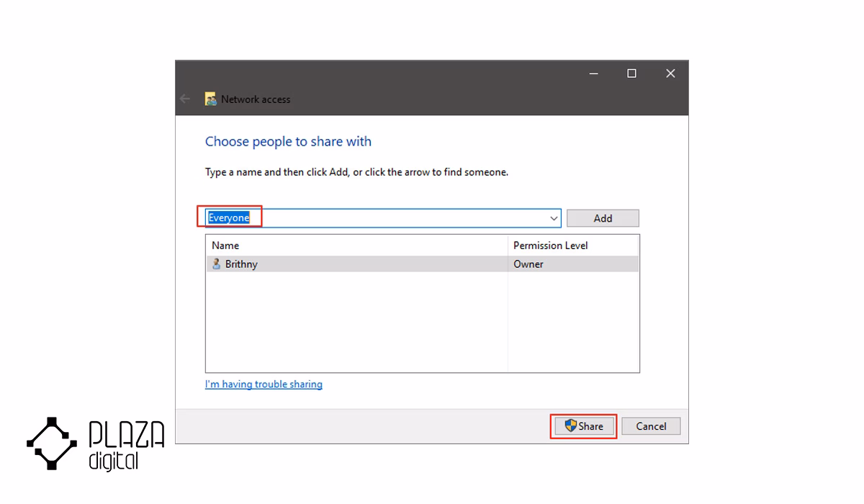Maximize the Network access window
The width and height of the screenshot is (864, 504).
[x=631, y=73]
